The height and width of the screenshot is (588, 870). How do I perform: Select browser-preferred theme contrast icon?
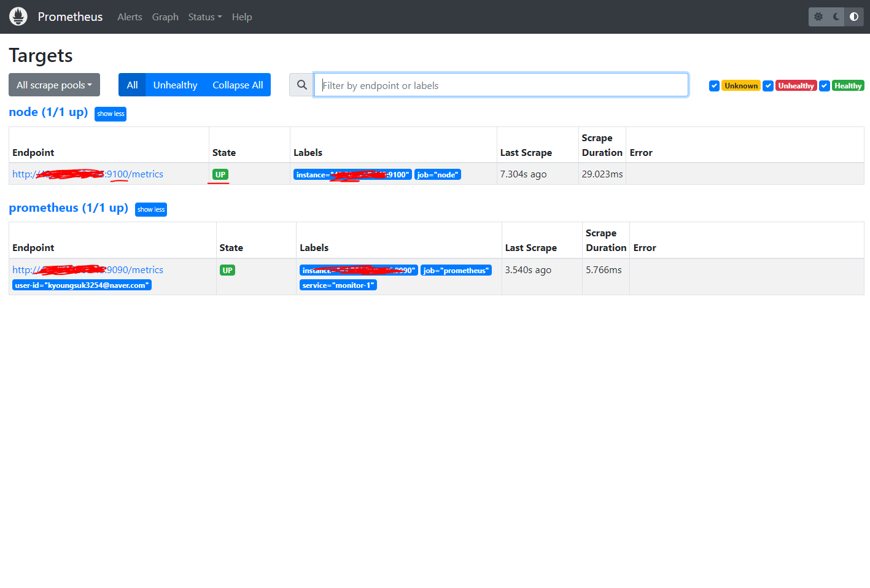pyautogui.click(x=854, y=17)
